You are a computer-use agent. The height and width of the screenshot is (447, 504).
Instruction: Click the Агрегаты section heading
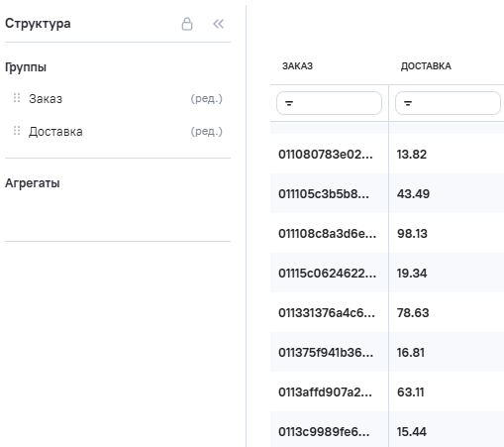click(33, 183)
